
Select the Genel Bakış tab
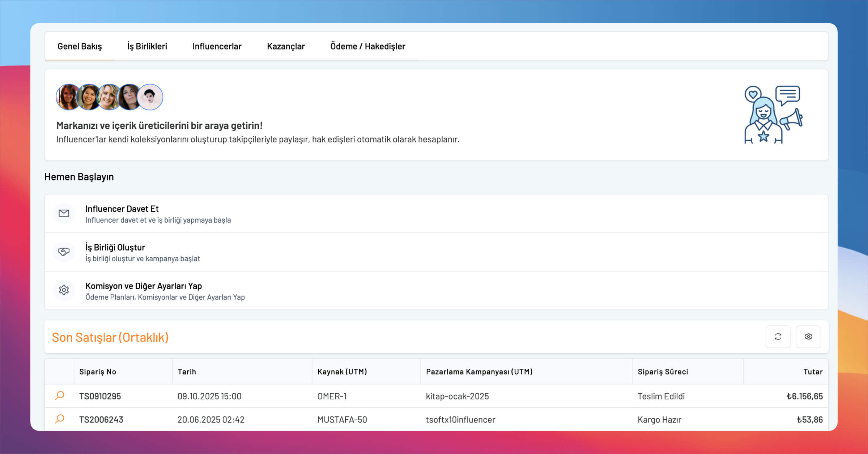tap(80, 46)
